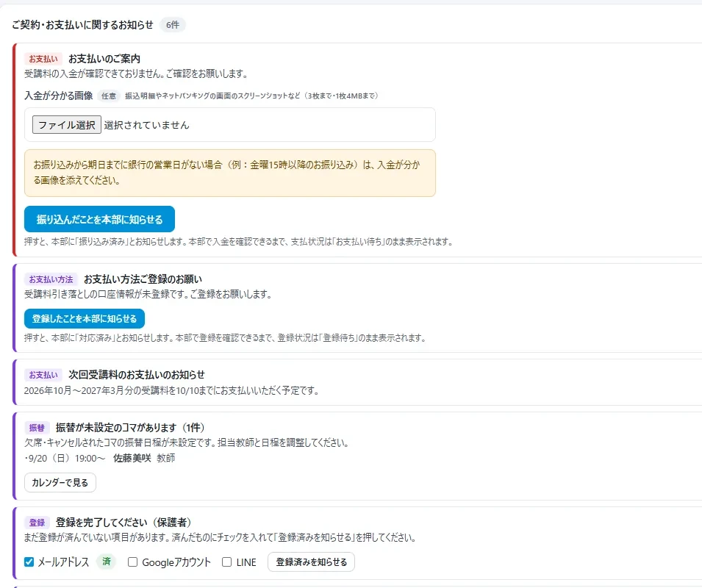The height and width of the screenshot is (588, 702).
Task: Check the Googleアカウント checkbox
Action: (x=132, y=562)
